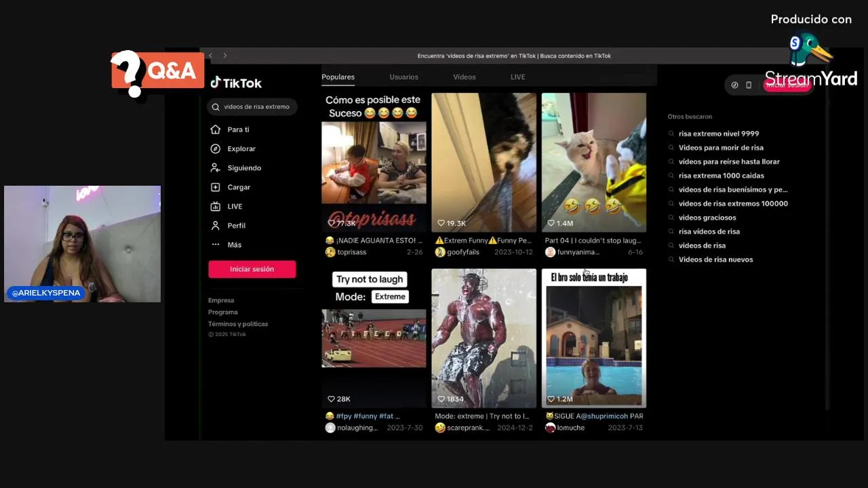Open the muscular figure video thumbnail
The width and height of the screenshot is (868, 488).
tap(484, 338)
